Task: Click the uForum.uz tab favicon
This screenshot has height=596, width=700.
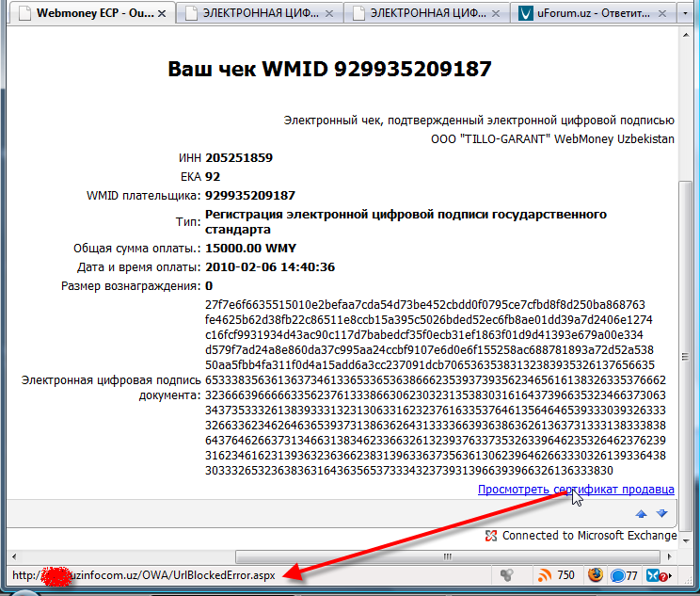Action: pyautogui.click(x=526, y=13)
